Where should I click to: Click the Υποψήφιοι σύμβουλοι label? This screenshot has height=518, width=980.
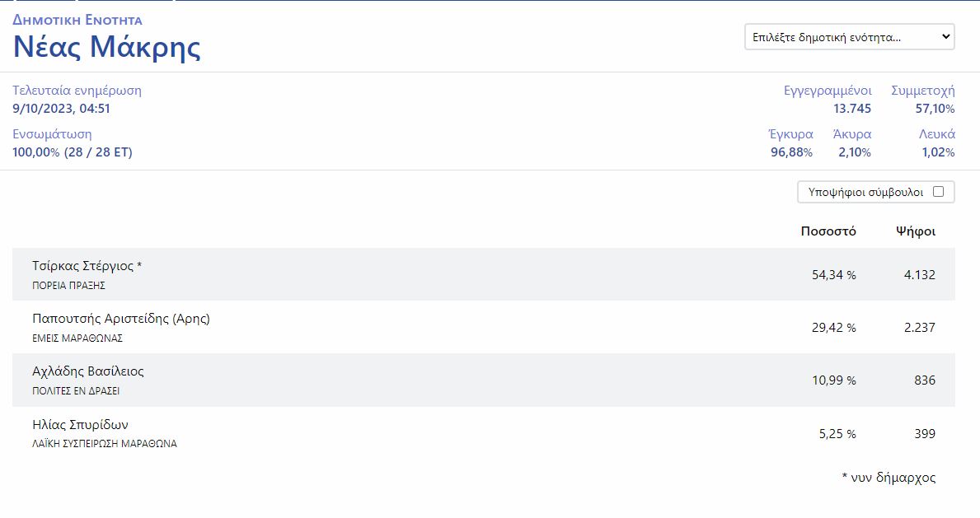pos(865,192)
